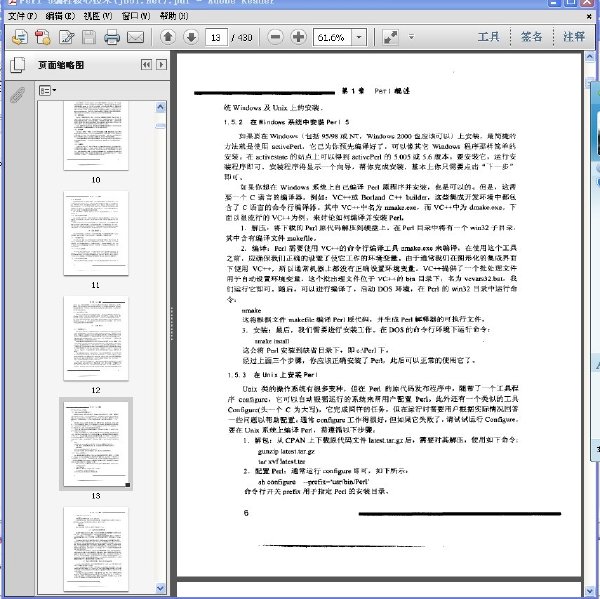Click the 页面缩略图 panel title
The image size is (600, 599).
[61, 65]
